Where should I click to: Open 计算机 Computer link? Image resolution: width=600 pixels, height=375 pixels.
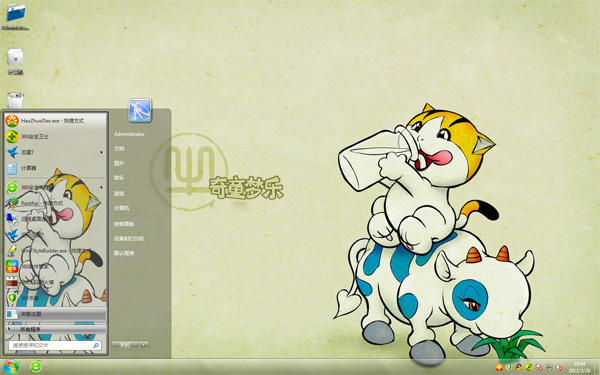click(x=122, y=208)
